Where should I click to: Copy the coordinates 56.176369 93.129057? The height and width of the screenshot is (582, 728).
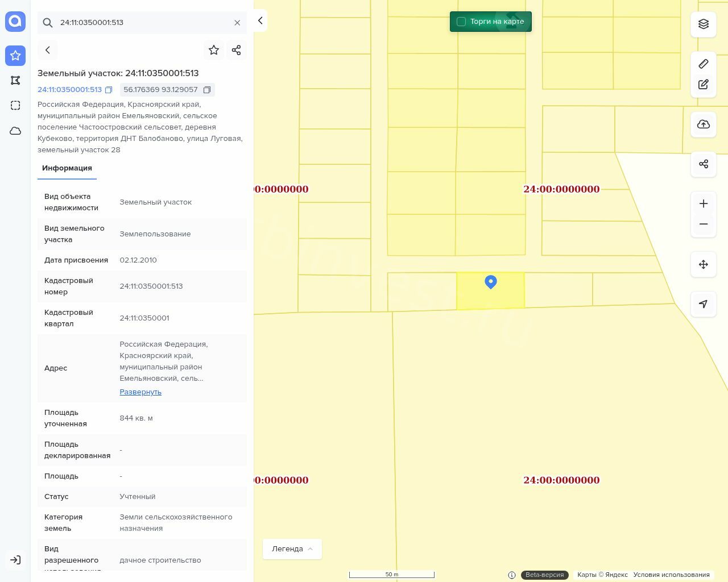207,90
